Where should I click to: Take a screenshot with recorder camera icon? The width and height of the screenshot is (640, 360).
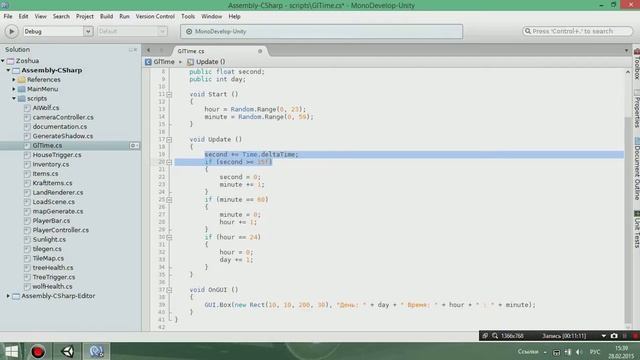pos(614,336)
